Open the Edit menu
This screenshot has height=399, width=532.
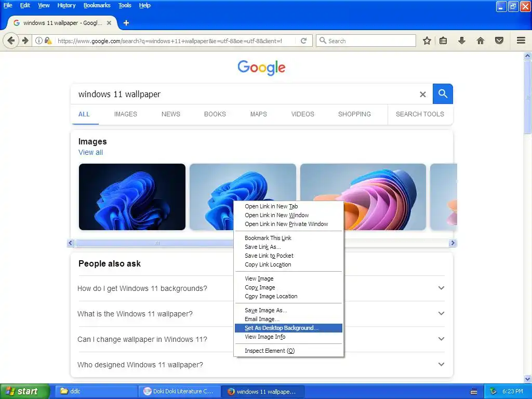25,5
